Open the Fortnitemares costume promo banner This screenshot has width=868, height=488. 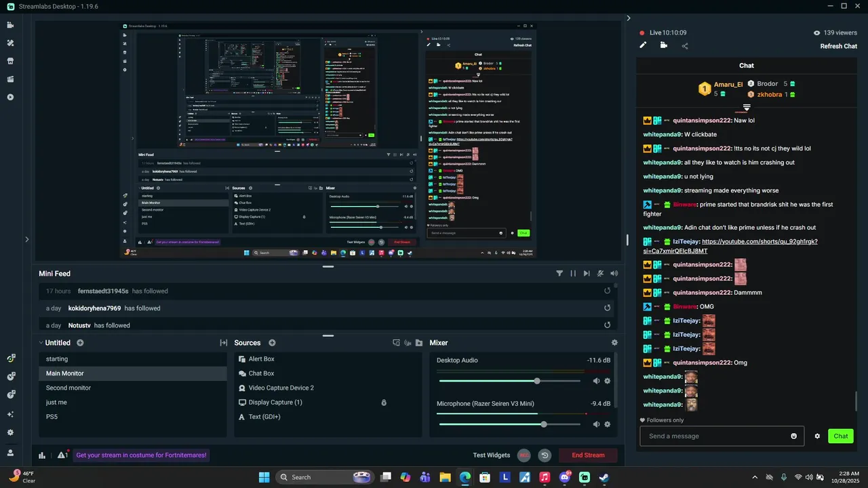tap(141, 455)
